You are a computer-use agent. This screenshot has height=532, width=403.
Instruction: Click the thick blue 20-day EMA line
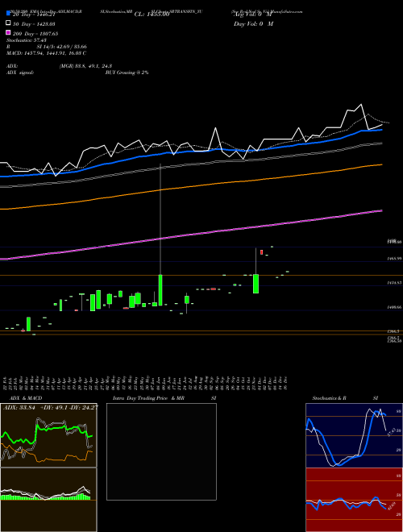click(191, 152)
